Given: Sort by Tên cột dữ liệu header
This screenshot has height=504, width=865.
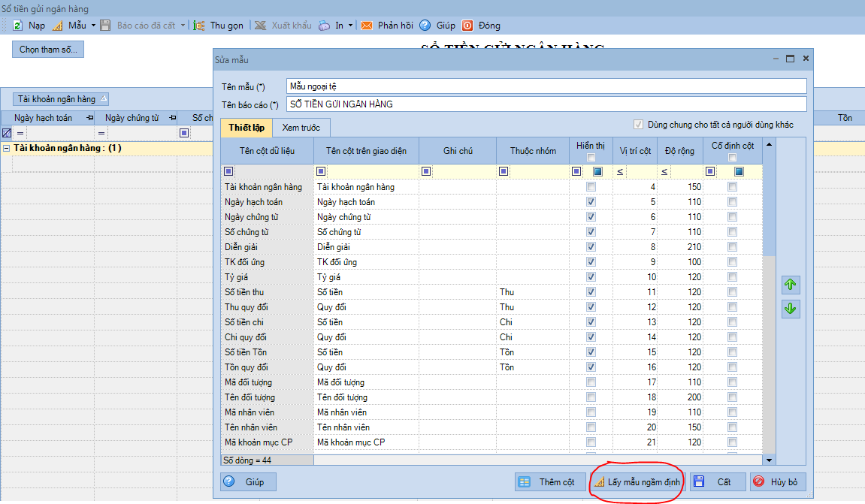Looking at the screenshot, I should 267,150.
